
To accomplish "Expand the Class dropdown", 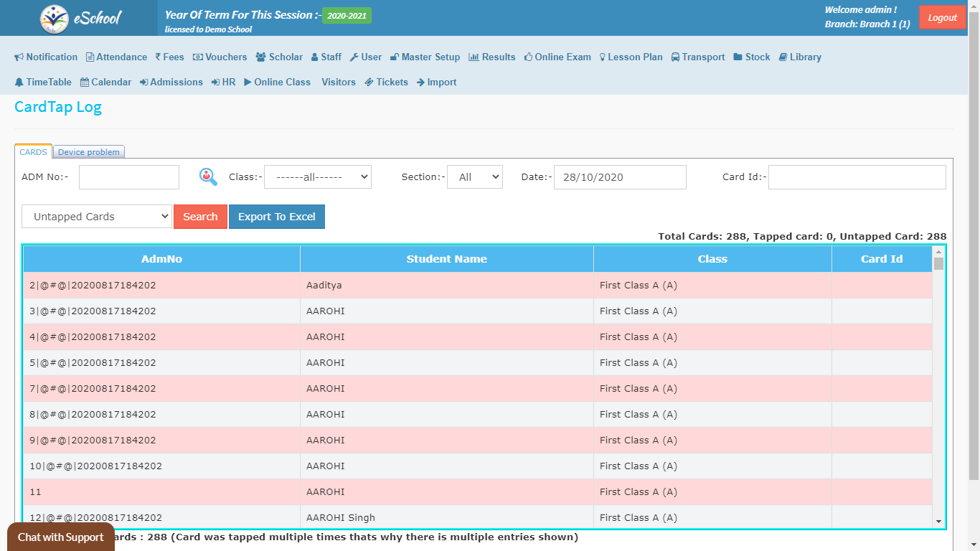I will (x=317, y=177).
